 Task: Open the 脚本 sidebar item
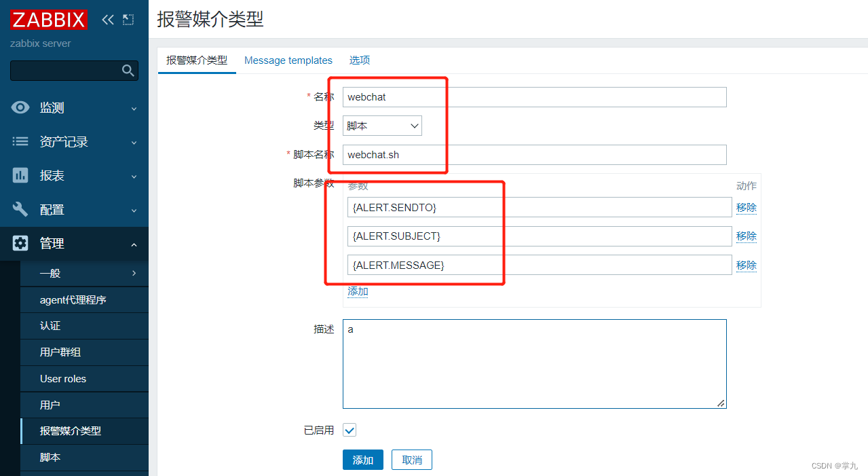click(84, 458)
